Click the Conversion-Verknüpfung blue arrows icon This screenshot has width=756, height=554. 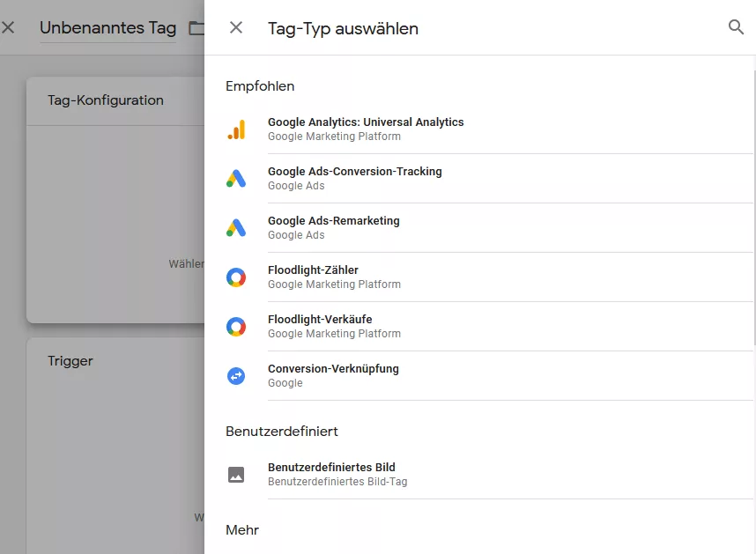pyautogui.click(x=236, y=376)
